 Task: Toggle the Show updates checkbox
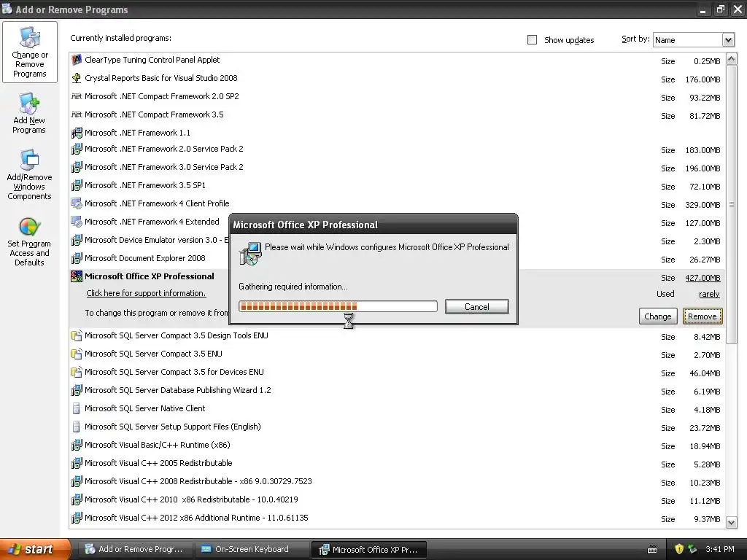pos(532,40)
